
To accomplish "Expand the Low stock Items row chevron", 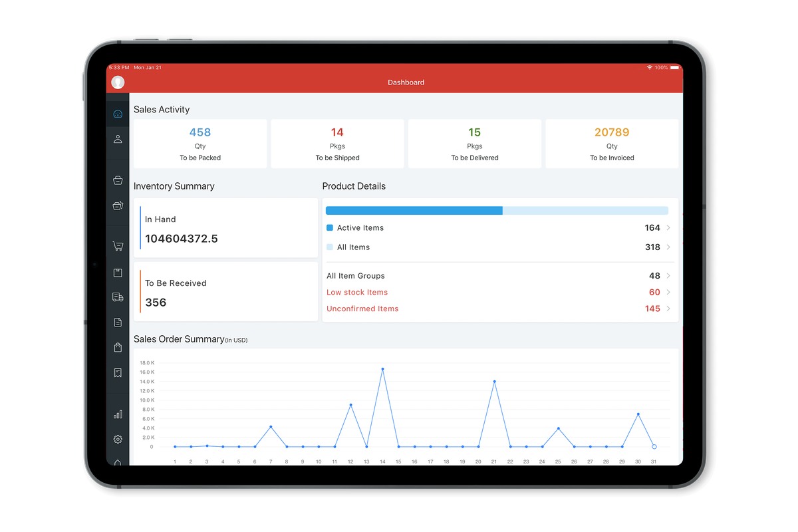I will coord(668,293).
